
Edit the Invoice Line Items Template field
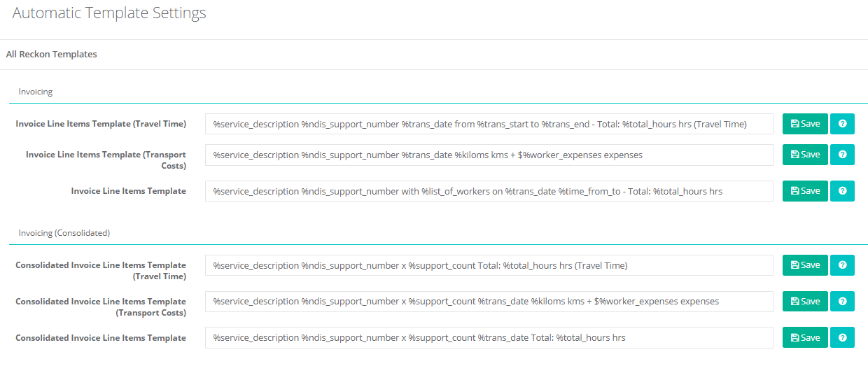pyautogui.click(x=489, y=191)
